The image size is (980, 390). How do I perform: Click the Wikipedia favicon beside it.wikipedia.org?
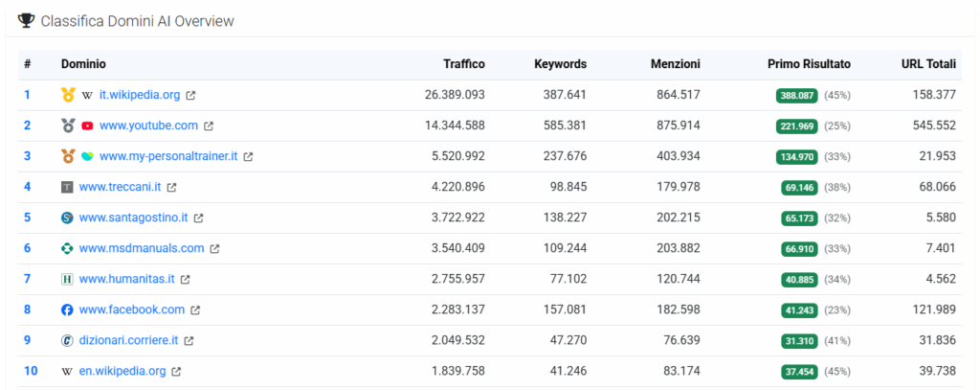point(87,95)
